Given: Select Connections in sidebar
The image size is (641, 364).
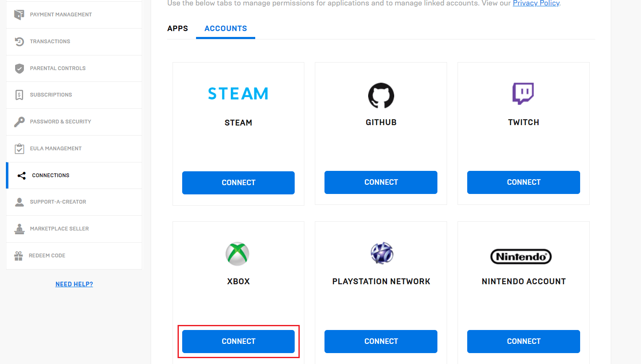Looking at the screenshot, I should 74,175.
